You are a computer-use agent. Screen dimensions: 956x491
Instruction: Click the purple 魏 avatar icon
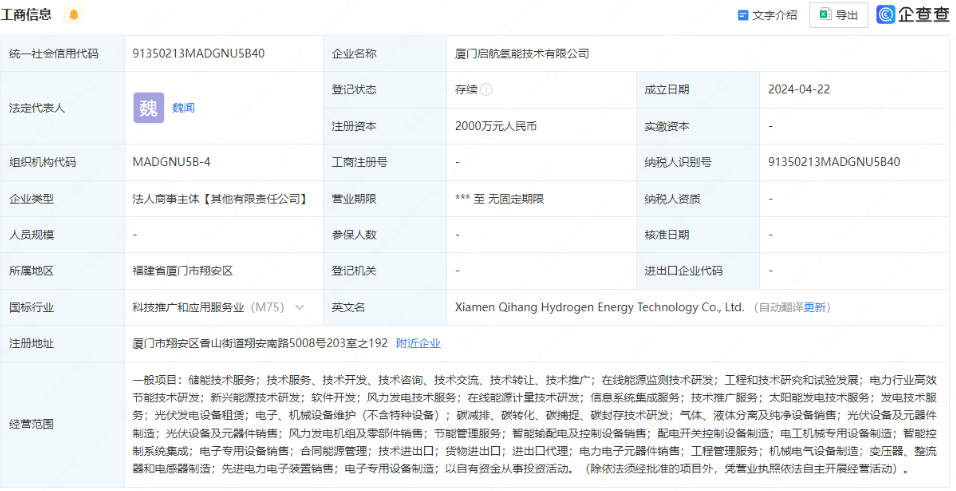pos(148,107)
